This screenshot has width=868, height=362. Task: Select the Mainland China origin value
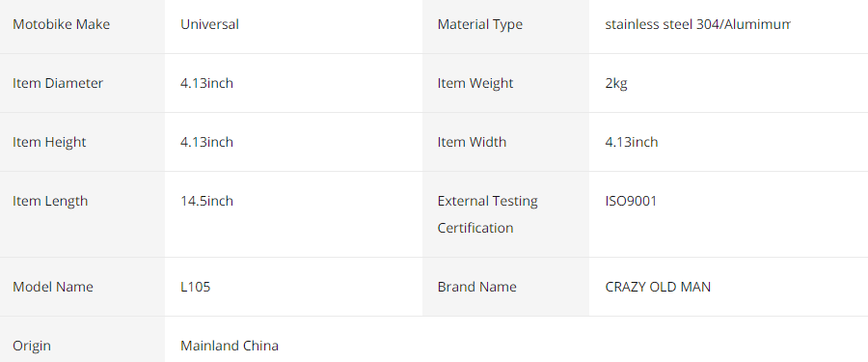click(x=230, y=346)
